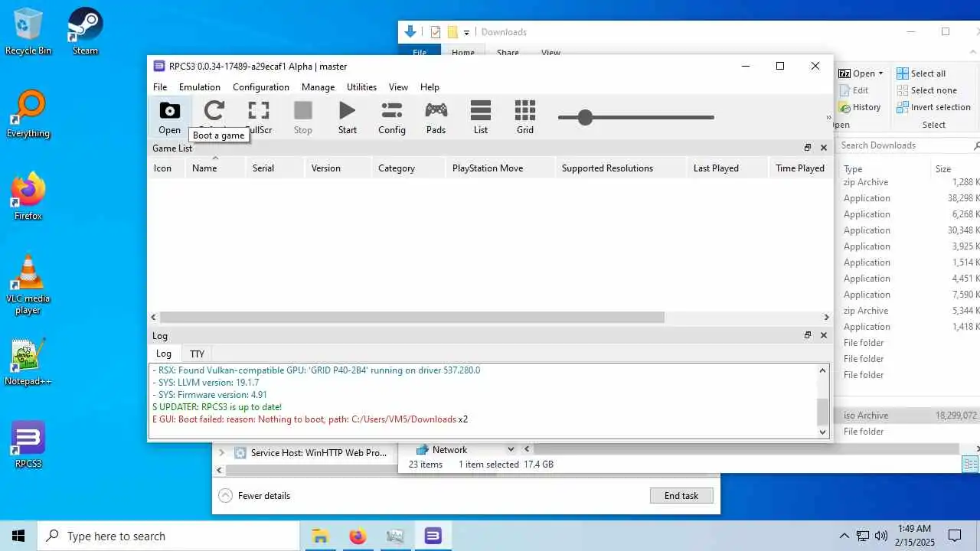This screenshot has width=980, height=551.
Task: Click Fewer details in Task Manager
Action: [x=255, y=496]
